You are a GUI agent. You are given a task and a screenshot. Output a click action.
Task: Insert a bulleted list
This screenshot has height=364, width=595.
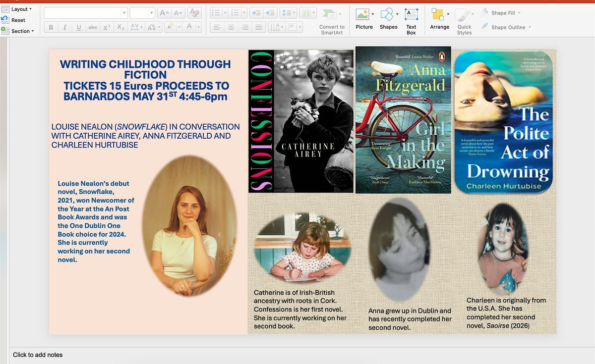[215, 13]
